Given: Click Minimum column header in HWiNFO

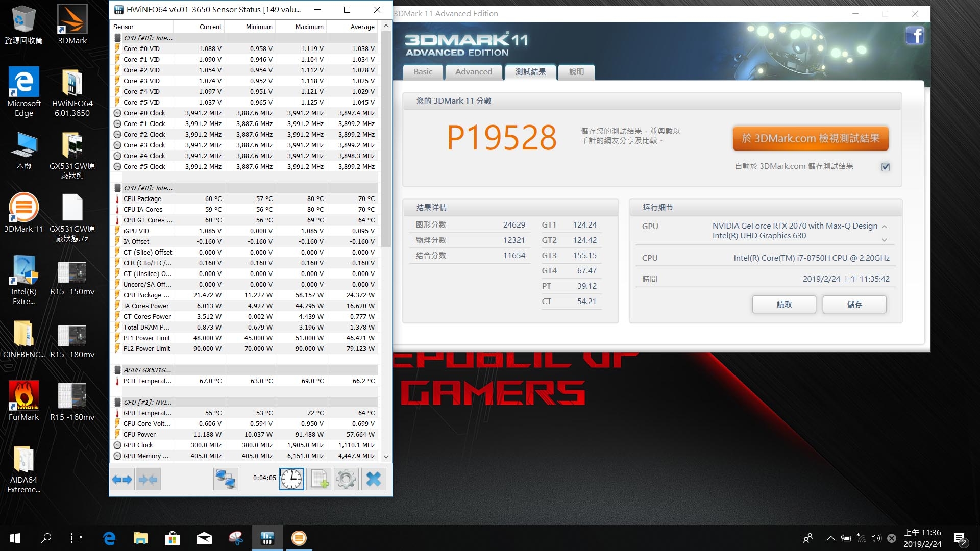Looking at the screenshot, I should [x=250, y=27].
